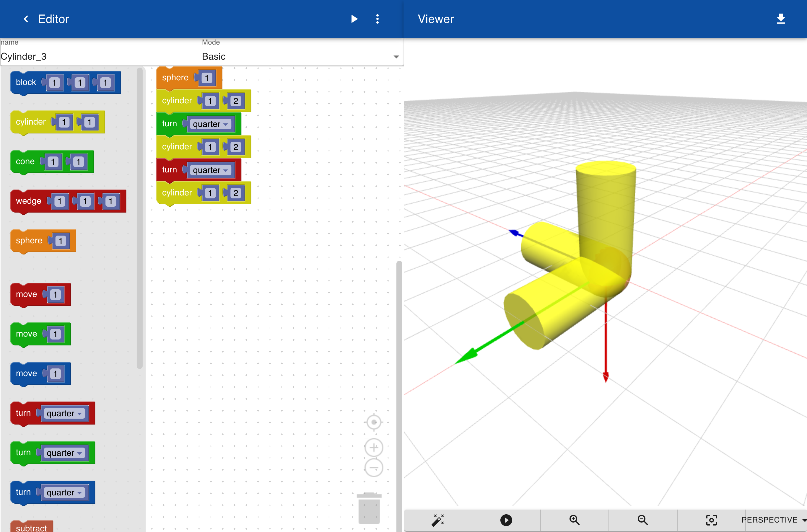
Task: Click the toolbox vertical scrollbar
Action: [x=139, y=219]
